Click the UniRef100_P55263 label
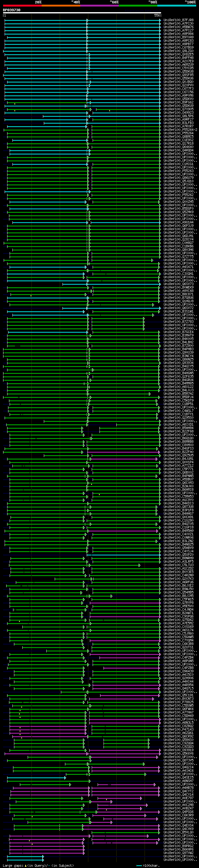 pyautogui.click(x=178, y=171)
